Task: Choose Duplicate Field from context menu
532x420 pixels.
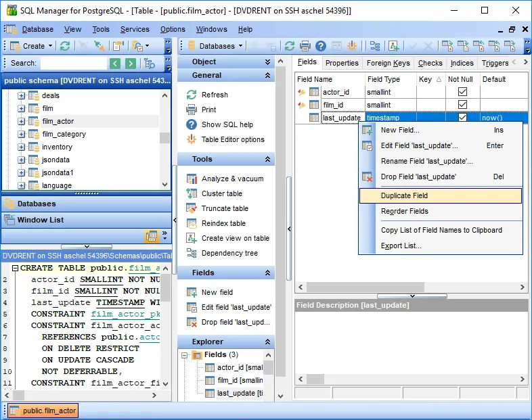Action: pos(441,195)
